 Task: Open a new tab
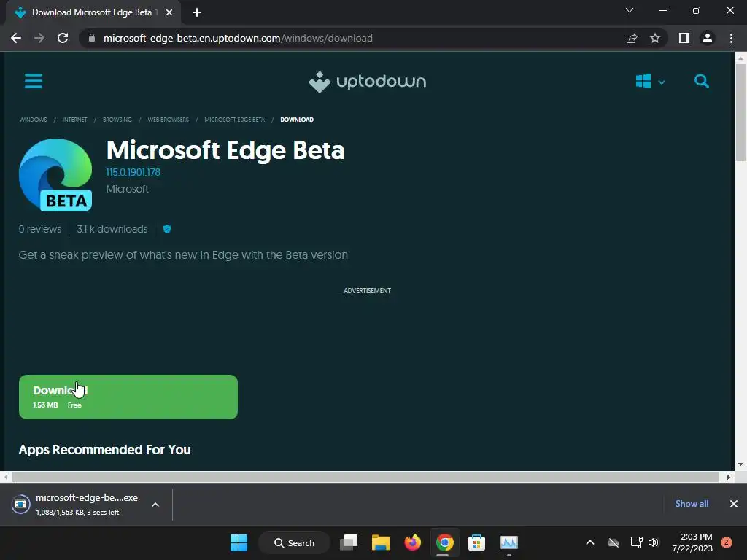click(x=197, y=12)
